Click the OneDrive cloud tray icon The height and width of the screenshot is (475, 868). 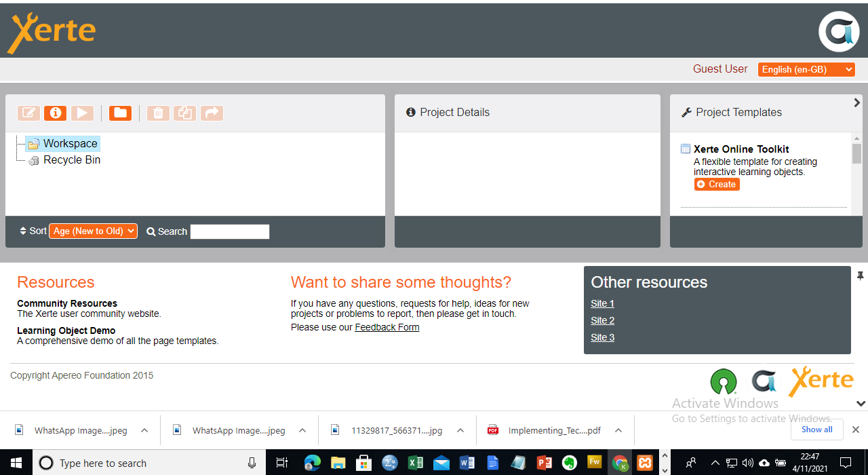pyautogui.click(x=764, y=463)
